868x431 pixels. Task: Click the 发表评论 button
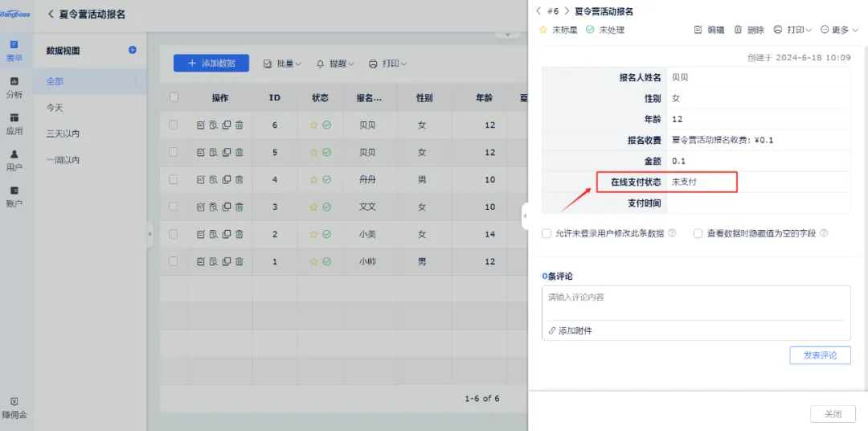[x=820, y=355]
